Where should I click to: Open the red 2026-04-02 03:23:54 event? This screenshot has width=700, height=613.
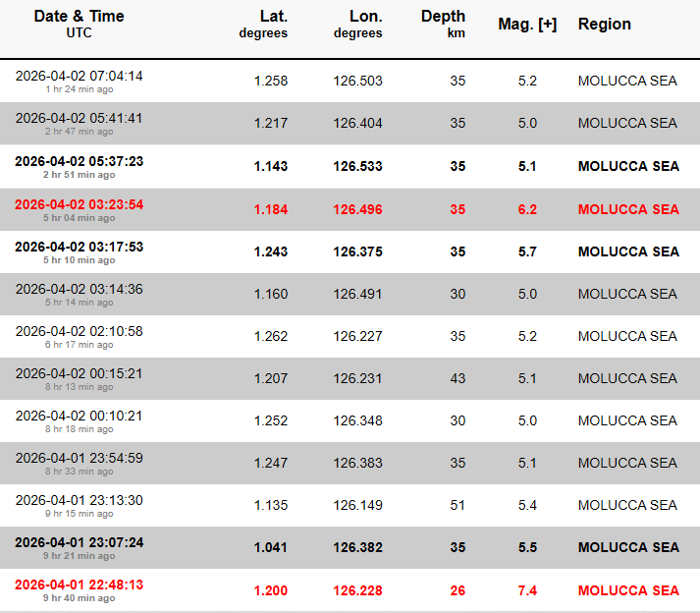[79, 204]
